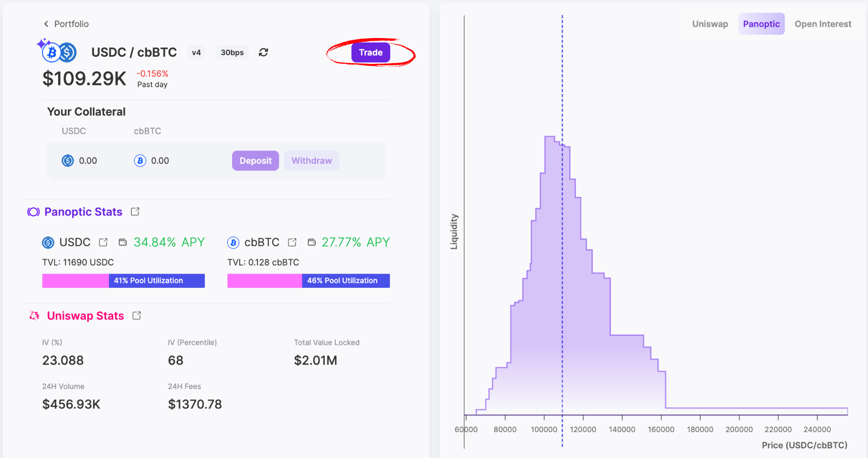Click the TVL: 0.128 cbBTC text

263,262
